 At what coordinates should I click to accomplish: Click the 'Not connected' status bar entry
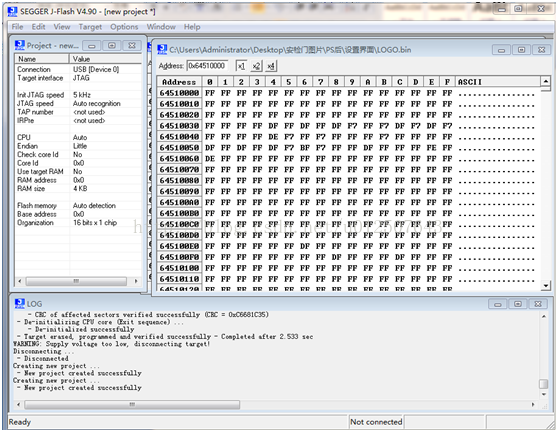(x=376, y=422)
